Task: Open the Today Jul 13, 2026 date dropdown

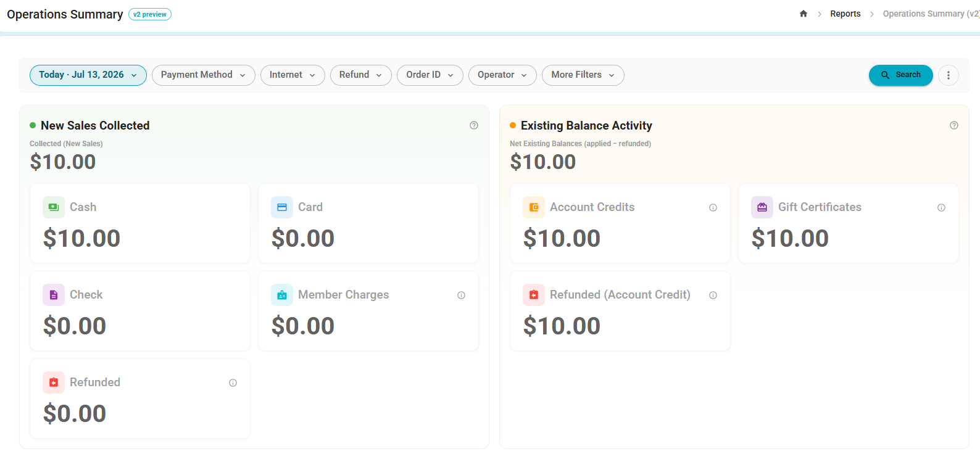Action: [88, 75]
